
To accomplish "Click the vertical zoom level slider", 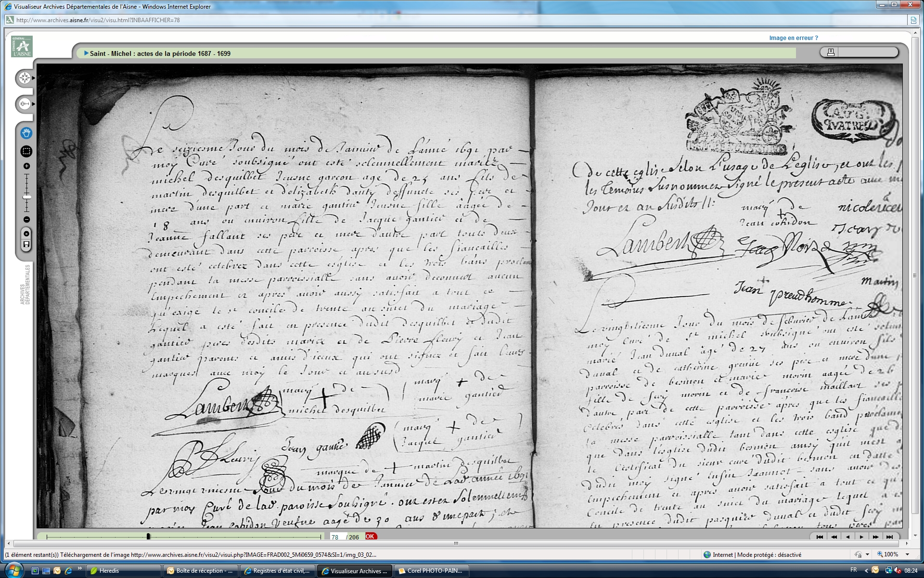I will (27, 197).
